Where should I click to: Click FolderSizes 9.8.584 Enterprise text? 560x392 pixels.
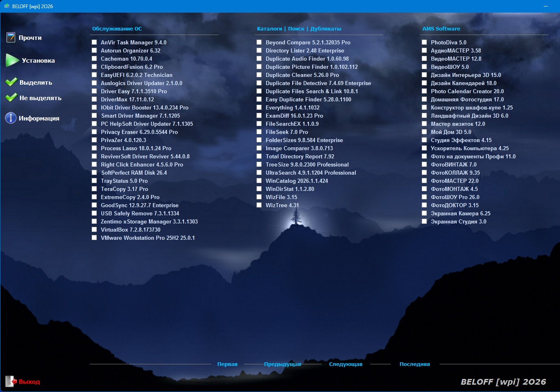point(304,140)
